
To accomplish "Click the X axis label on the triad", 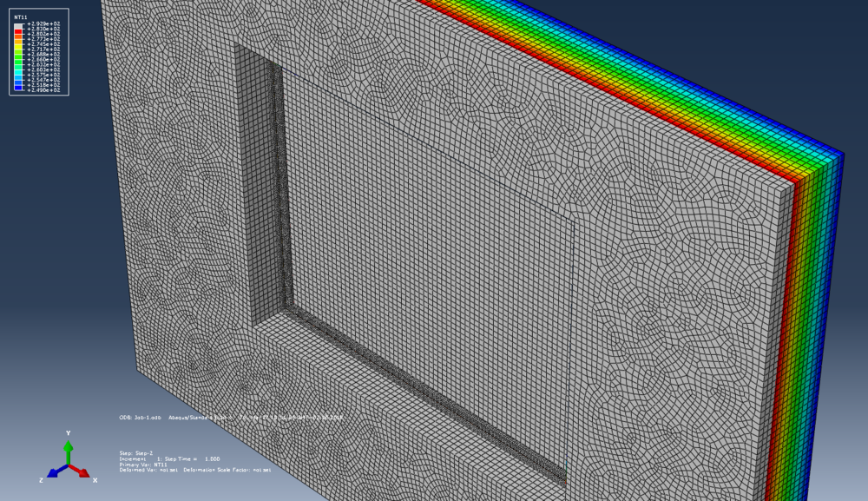I will 94,479.
